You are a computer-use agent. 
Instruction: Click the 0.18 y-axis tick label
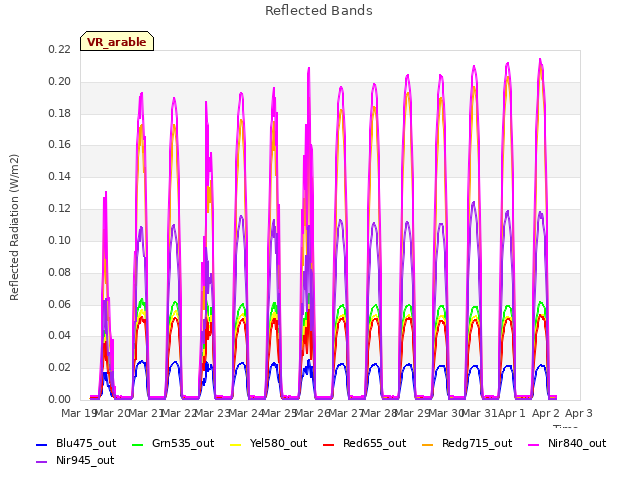[59, 113]
